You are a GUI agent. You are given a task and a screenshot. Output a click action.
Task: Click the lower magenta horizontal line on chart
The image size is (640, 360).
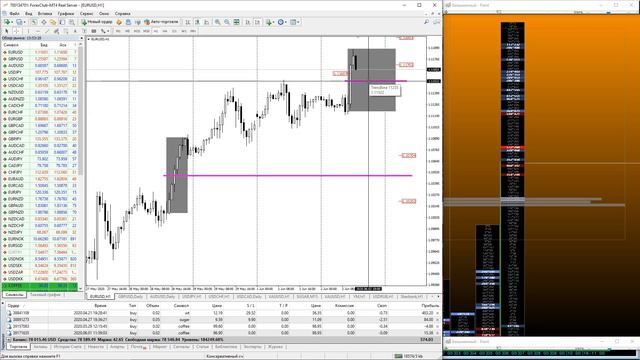(288, 176)
